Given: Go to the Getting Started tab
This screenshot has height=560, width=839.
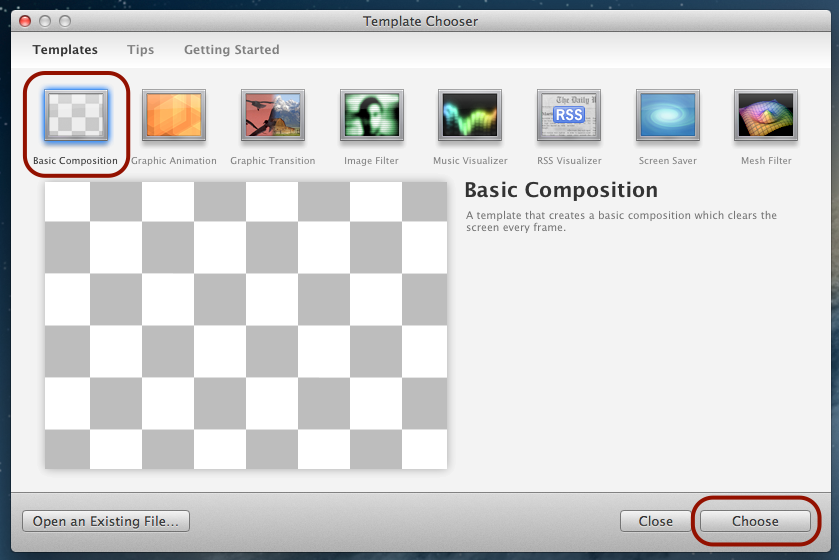Looking at the screenshot, I should tap(231, 50).
